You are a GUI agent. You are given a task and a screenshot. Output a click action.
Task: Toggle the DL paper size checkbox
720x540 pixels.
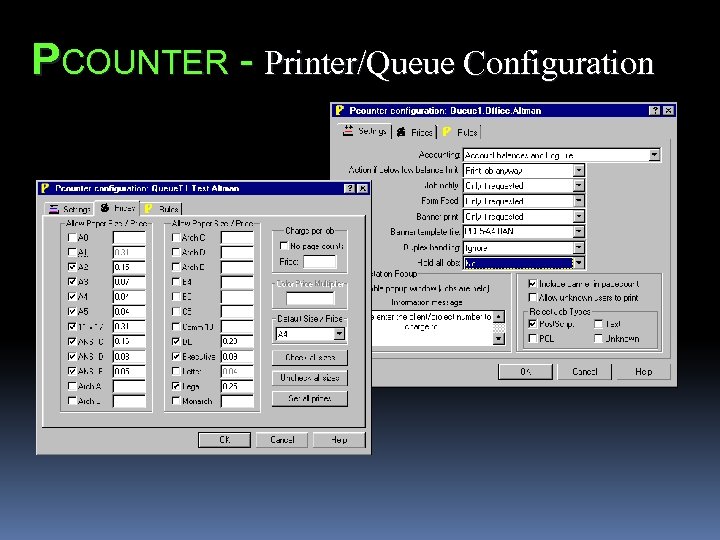point(176,341)
